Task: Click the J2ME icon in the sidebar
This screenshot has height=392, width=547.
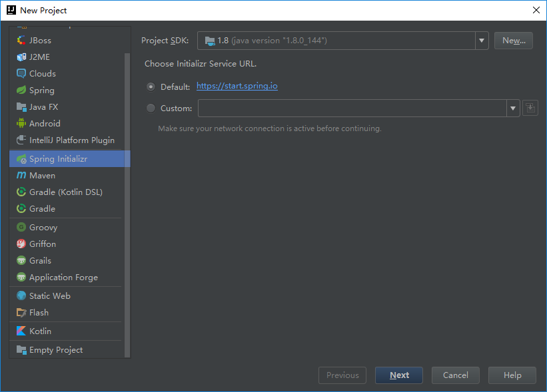Action: [21, 57]
